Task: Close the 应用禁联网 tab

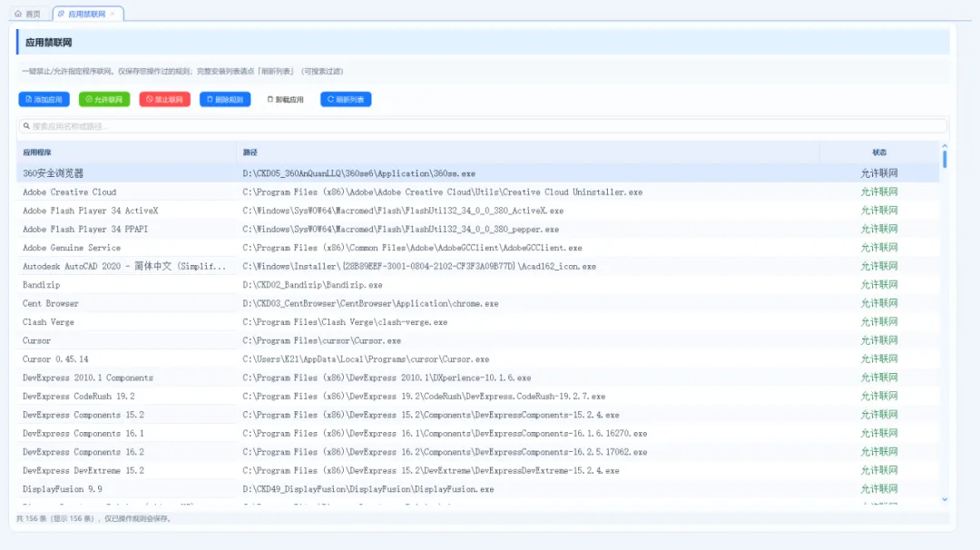Action: click(113, 14)
